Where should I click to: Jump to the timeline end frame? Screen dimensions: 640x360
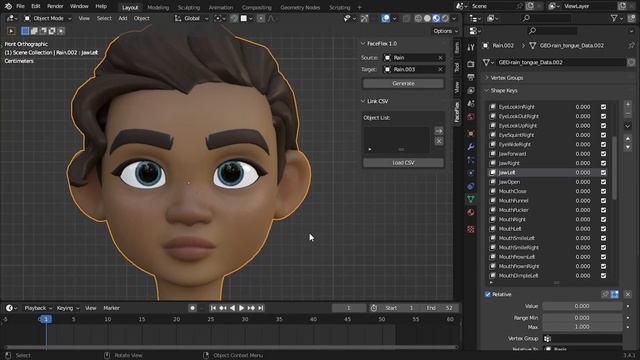260,308
